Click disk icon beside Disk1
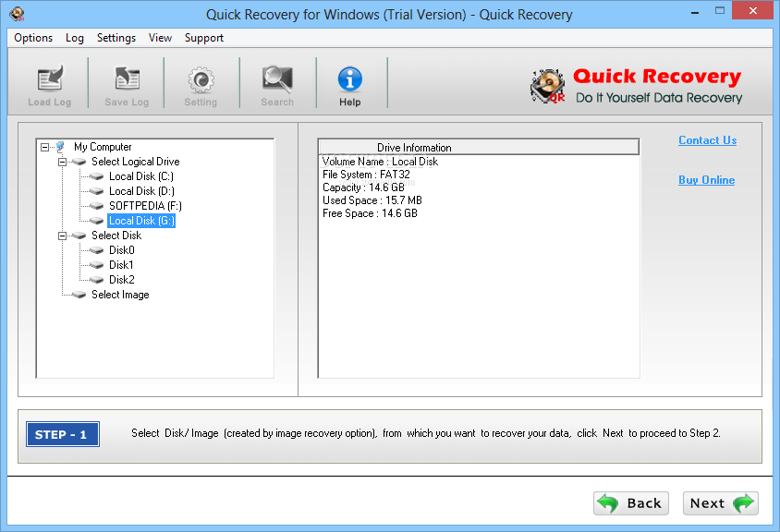 [x=96, y=265]
